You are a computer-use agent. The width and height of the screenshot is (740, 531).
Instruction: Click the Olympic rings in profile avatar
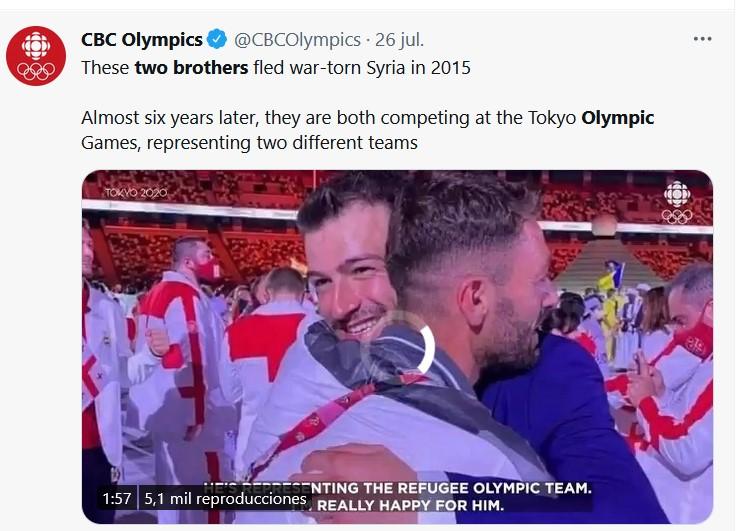coord(36,71)
